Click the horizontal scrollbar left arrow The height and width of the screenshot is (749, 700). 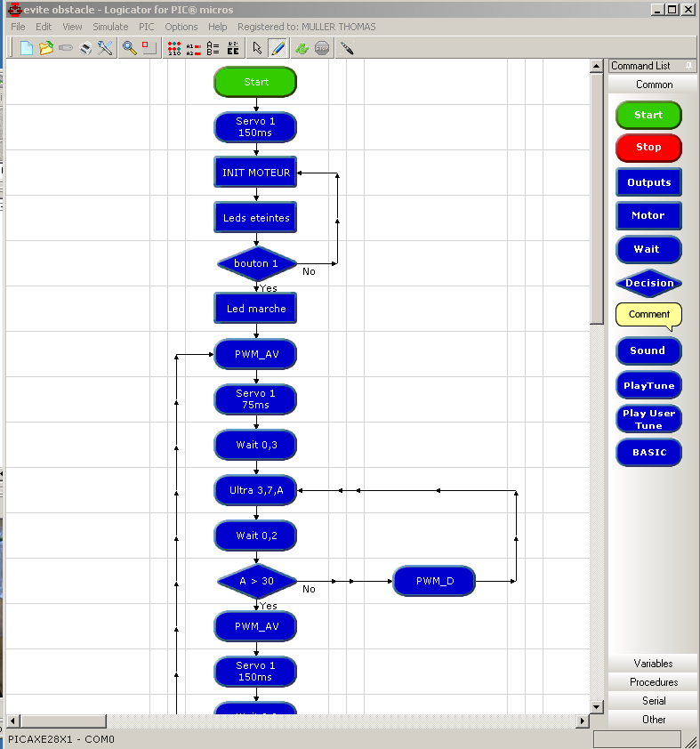[x=13, y=721]
